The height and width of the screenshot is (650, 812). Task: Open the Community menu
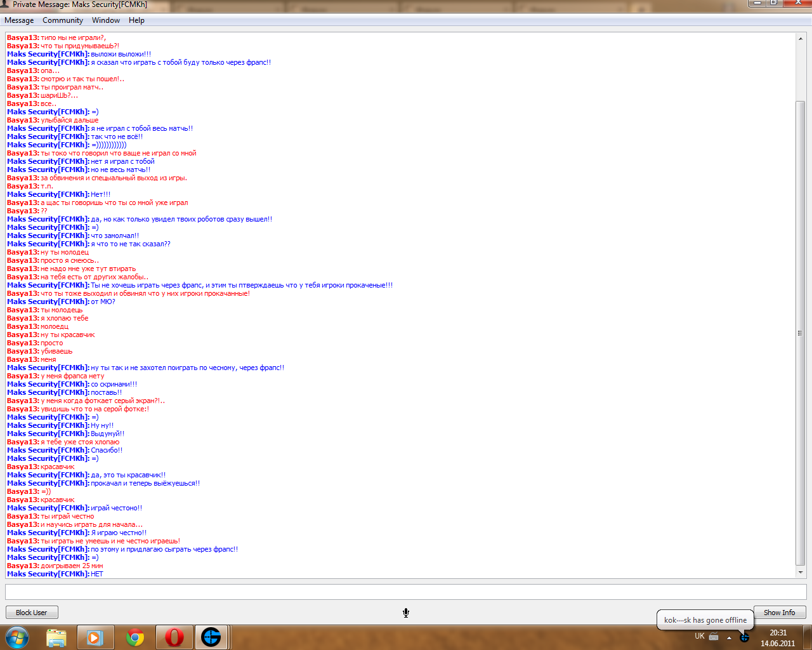tap(63, 20)
